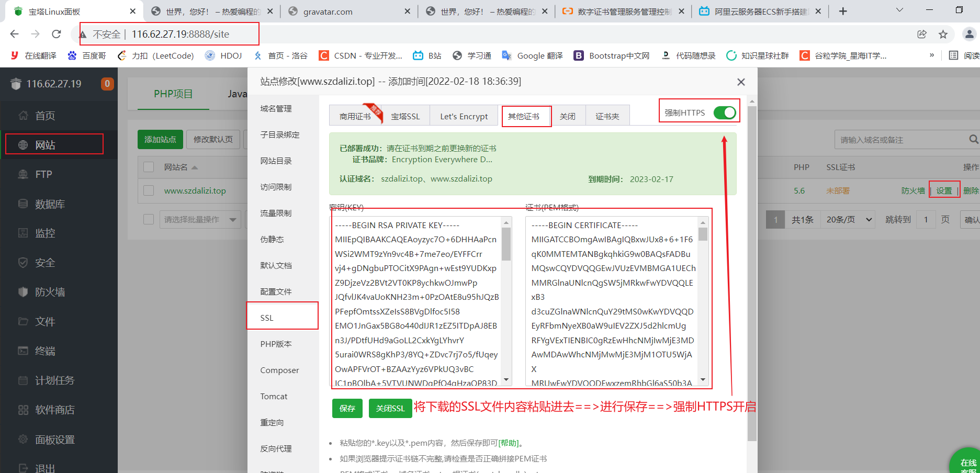Click the domain search input field
The width and height of the screenshot is (980, 473).
point(902,140)
